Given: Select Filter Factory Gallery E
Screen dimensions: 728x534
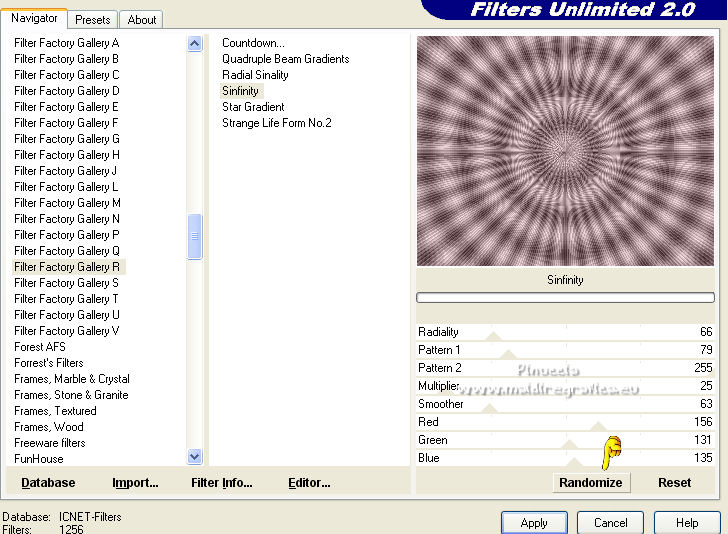Looking at the screenshot, I should 66,107.
